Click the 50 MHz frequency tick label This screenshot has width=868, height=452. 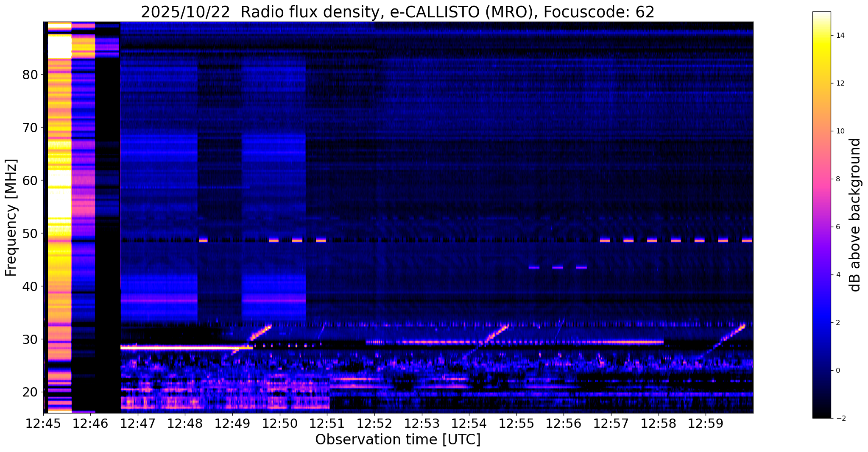30,233
